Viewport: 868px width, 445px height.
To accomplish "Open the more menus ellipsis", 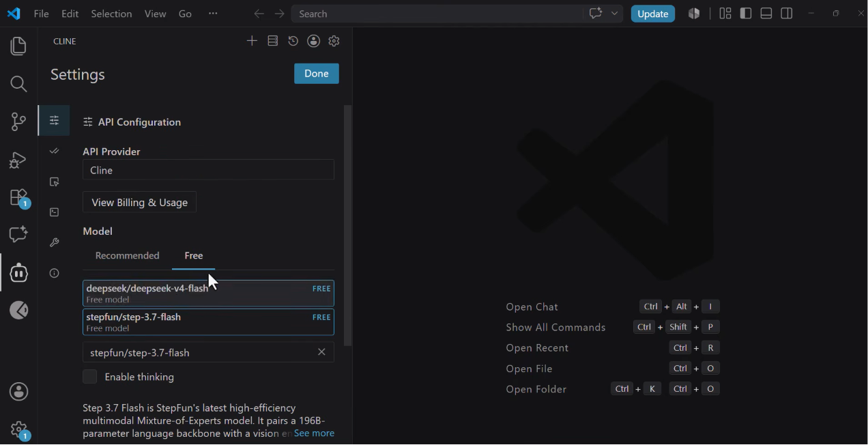I will click(213, 14).
